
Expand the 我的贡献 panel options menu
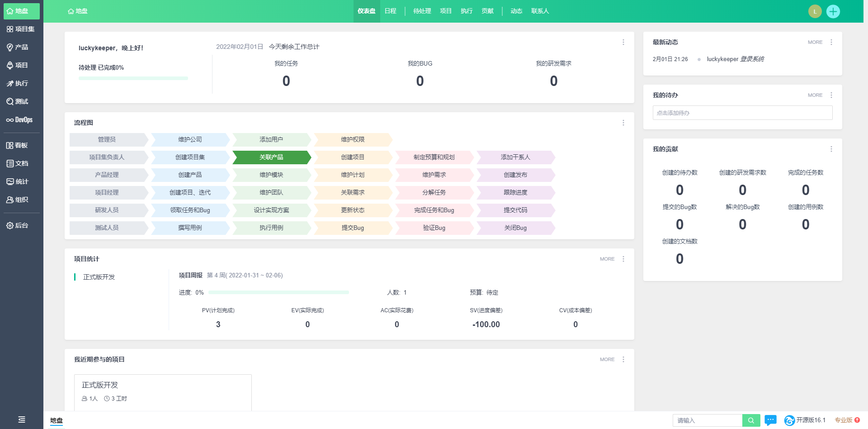(x=831, y=149)
